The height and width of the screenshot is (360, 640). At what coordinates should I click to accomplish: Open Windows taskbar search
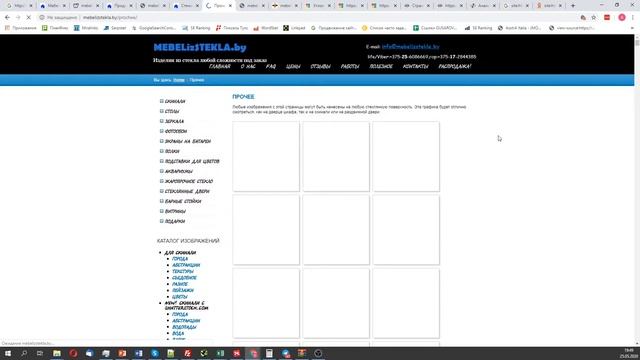[24, 353]
